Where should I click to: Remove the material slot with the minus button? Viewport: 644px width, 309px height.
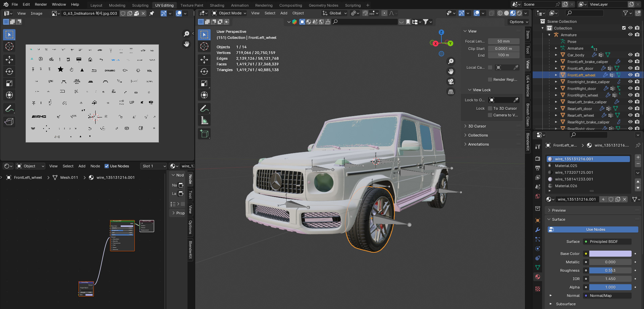click(638, 164)
